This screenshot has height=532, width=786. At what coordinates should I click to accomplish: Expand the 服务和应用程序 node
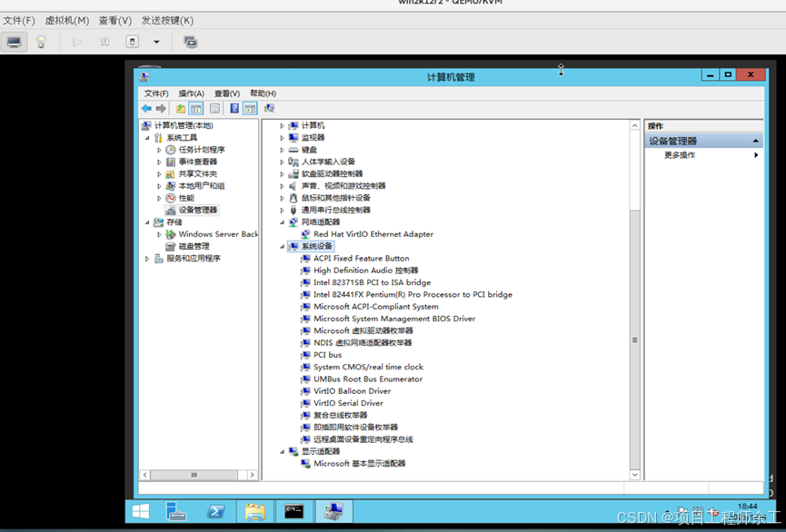point(147,259)
